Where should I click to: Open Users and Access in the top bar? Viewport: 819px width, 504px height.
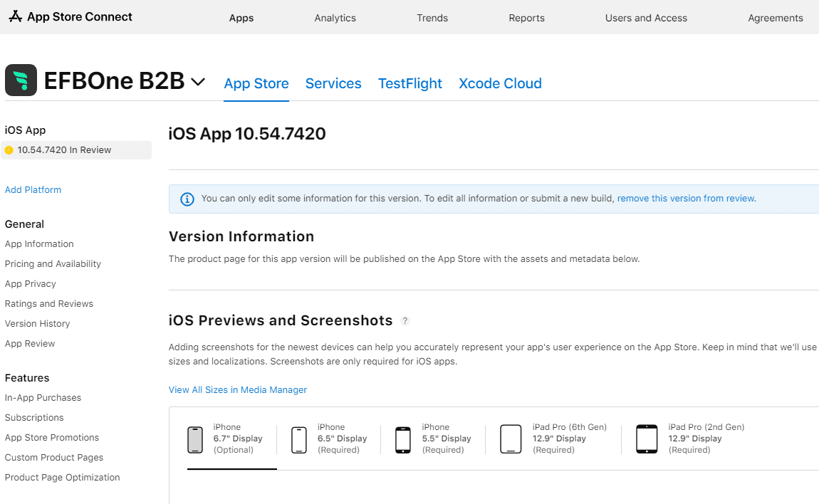646,18
